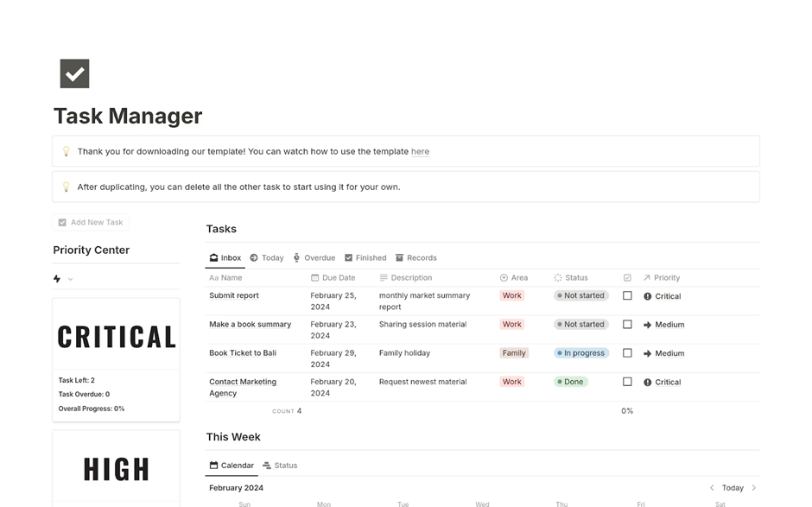The image size is (812, 507).
Task: Click the Work tag on Contact Marketing row
Action: pyautogui.click(x=511, y=382)
